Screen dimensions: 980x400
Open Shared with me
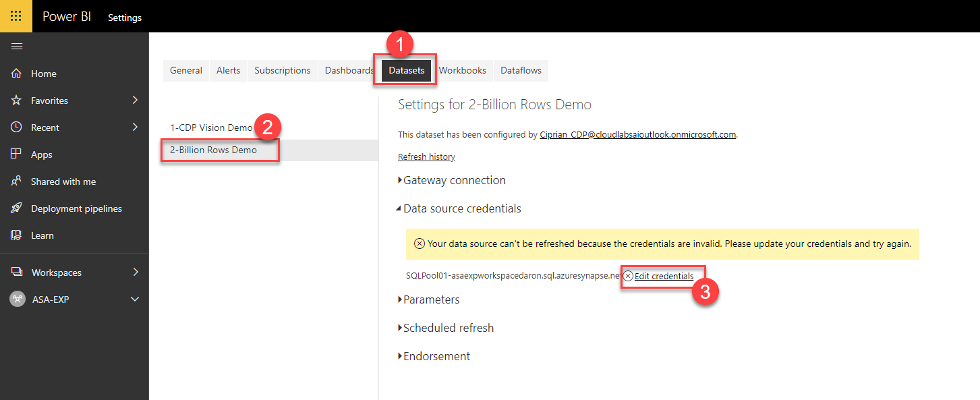61,181
